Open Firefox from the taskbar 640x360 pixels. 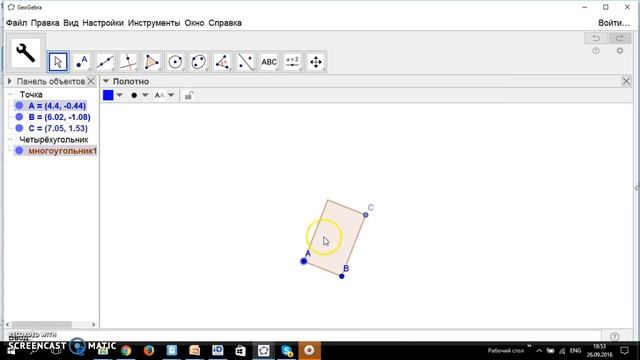149,350
